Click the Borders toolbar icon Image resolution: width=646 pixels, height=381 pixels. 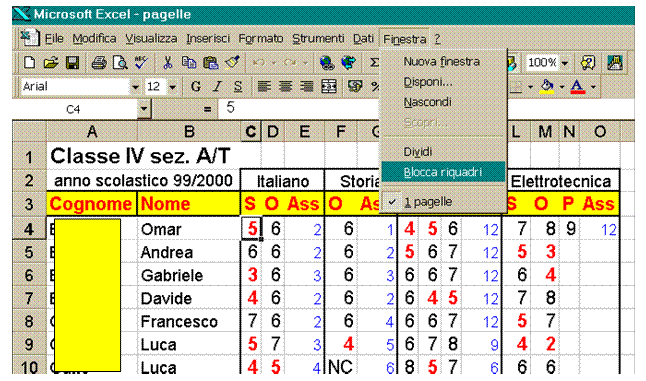(x=516, y=86)
